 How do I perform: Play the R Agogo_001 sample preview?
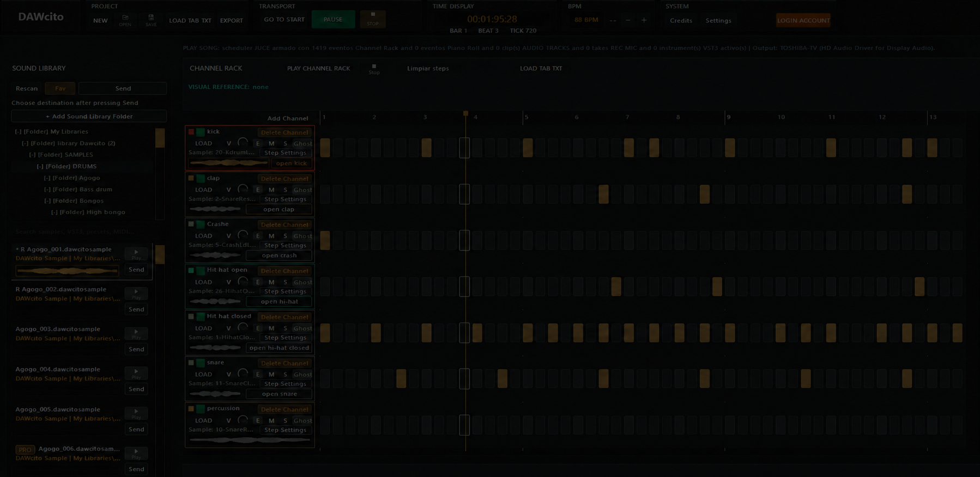click(x=136, y=254)
